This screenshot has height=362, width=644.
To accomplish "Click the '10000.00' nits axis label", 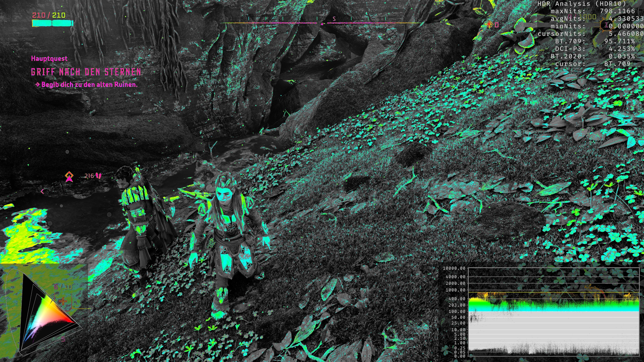I will [454, 268].
